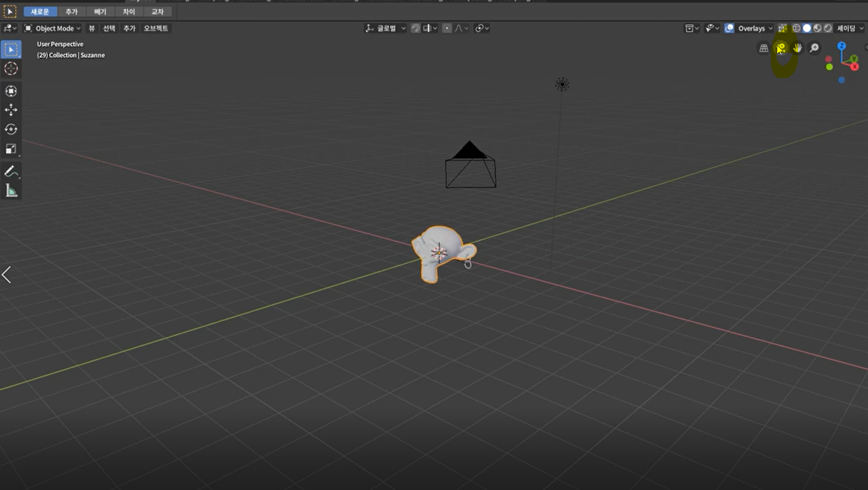
Task: Set selection mode to 교차
Action: (x=157, y=11)
